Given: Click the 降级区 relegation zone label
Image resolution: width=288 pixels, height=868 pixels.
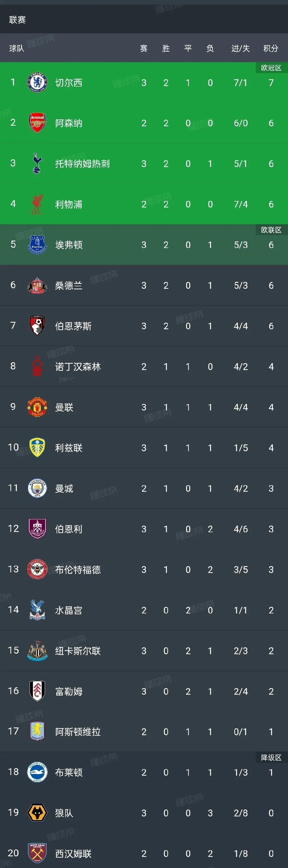Looking at the screenshot, I should click(271, 757).
